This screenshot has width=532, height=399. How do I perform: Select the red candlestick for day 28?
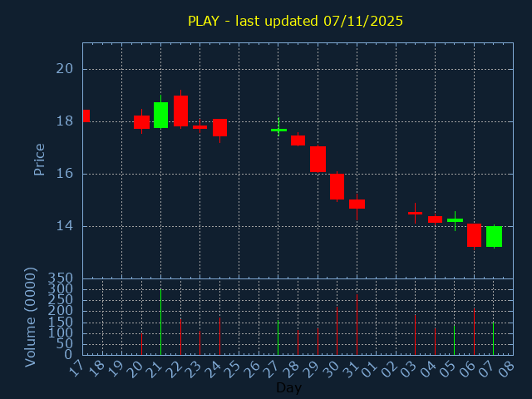click(298, 140)
